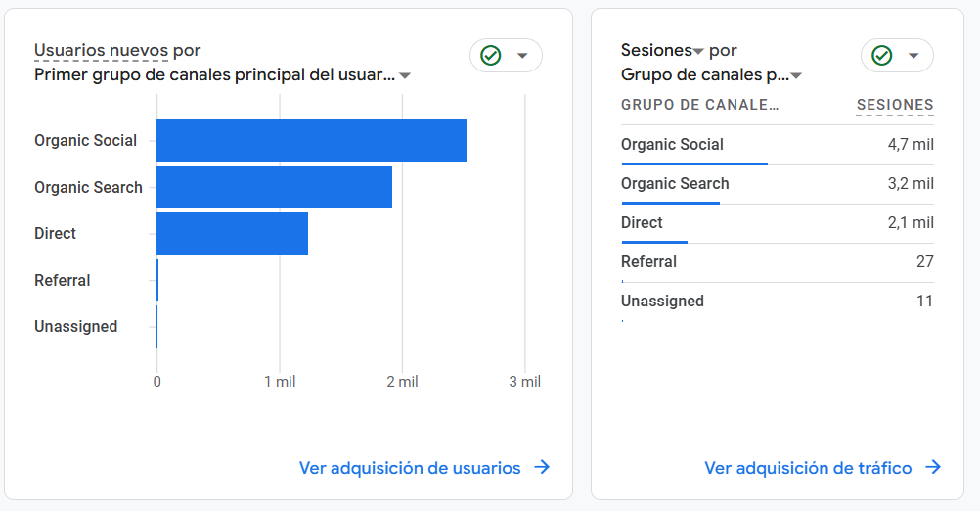Click Organic Search row in sessions table
This screenshot has height=511, width=980.
pyautogui.click(x=777, y=184)
